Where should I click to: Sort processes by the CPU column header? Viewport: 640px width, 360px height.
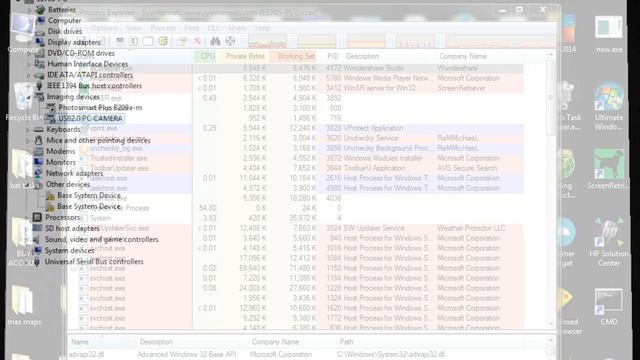point(207,56)
